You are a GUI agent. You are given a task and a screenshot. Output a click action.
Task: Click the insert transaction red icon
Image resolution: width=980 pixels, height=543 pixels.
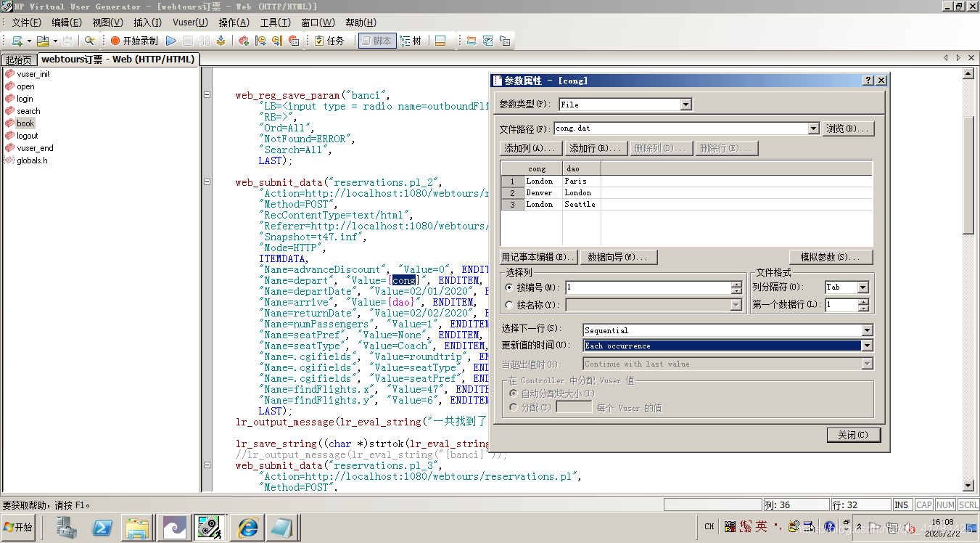pyautogui.click(x=244, y=41)
